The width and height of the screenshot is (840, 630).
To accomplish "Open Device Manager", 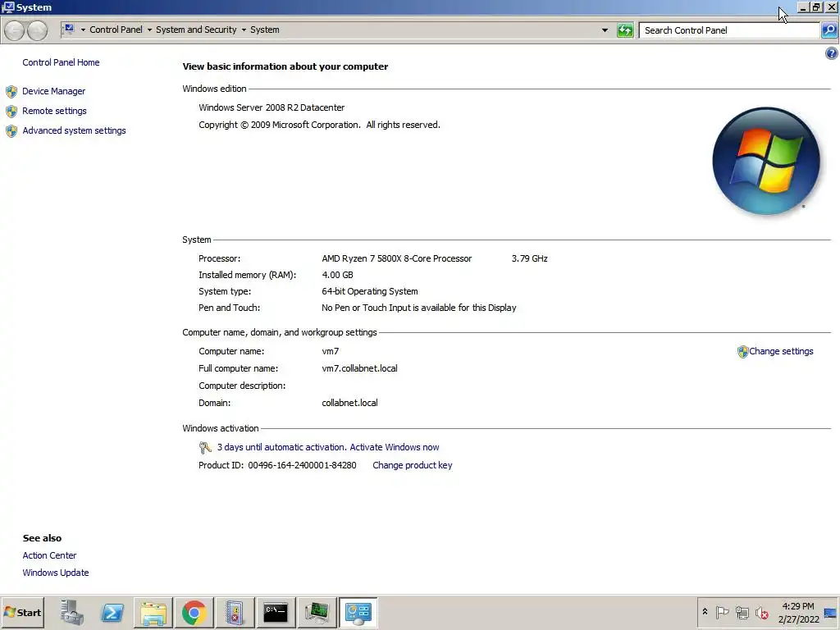I will click(x=53, y=91).
